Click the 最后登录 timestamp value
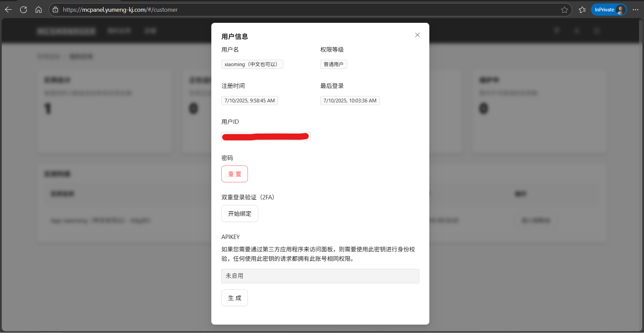Screen dimensions: 644x333 pos(350,100)
